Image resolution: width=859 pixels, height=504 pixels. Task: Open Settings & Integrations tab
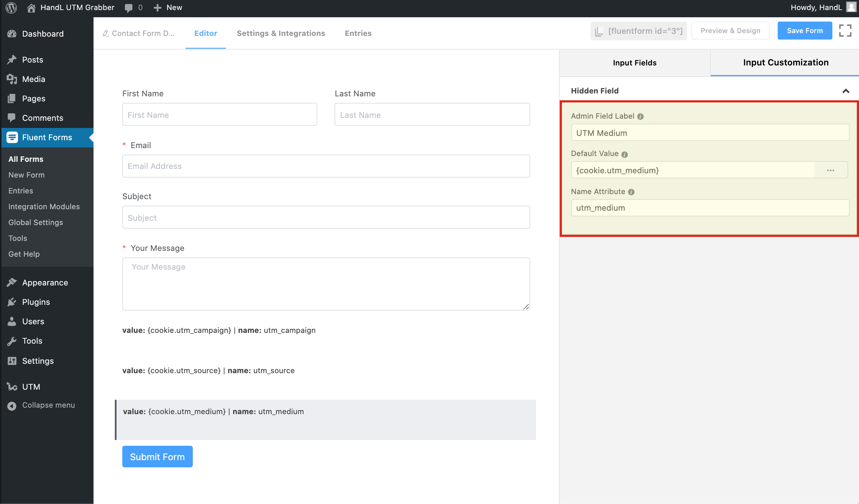tap(281, 33)
